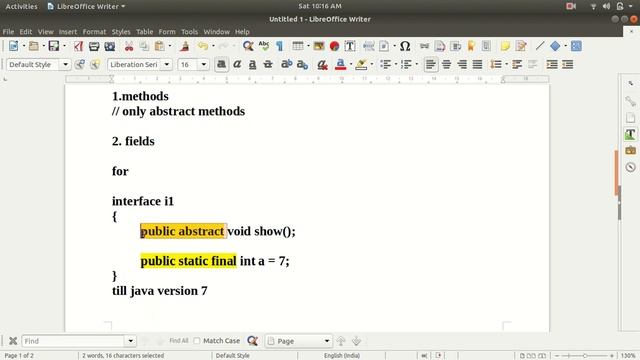The height and width of the screenshot is (360, 640).
Task: Toggle subscript formatting
Action: coord(302,64)
